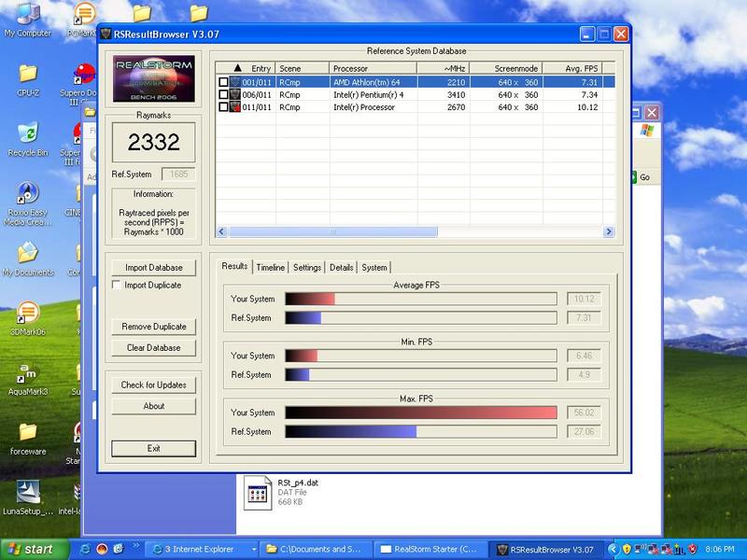Switch to the Details tab

click(341, 267)
